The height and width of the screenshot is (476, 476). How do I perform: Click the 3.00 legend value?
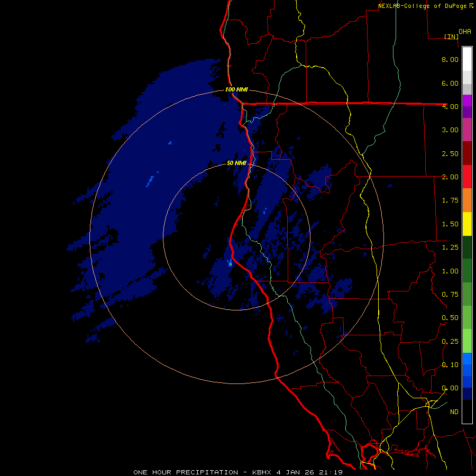[x=450, y=130]
